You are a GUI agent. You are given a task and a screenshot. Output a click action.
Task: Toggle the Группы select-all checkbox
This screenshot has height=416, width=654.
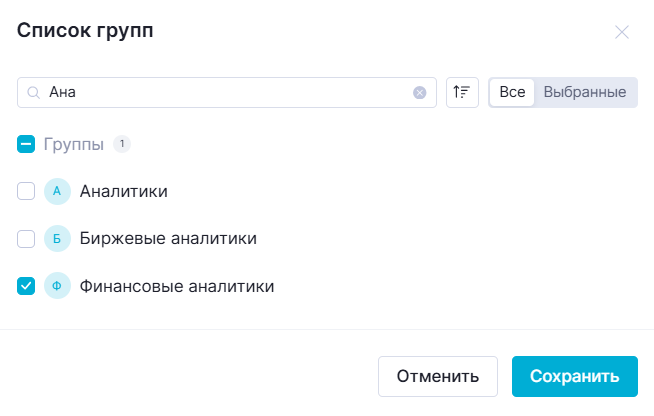(26, 144)
